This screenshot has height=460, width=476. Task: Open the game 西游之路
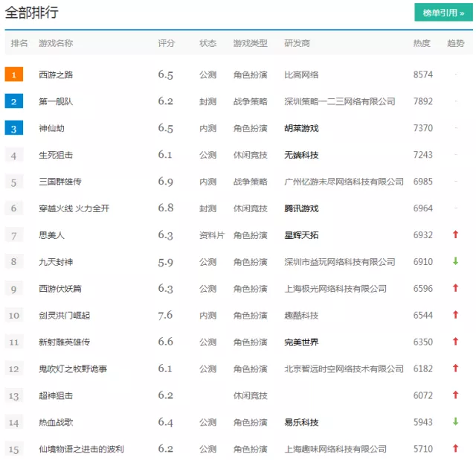point(56,74)
